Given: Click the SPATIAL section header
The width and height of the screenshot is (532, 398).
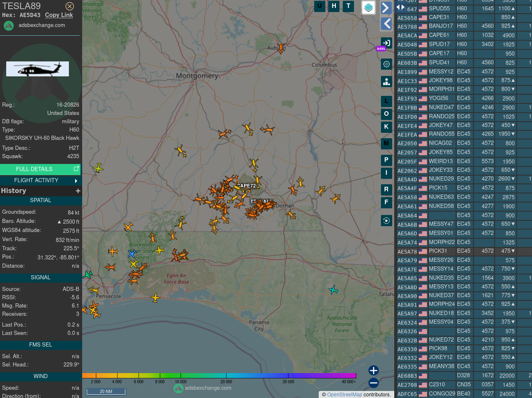Looking at the screenshot, I should (x=41, y=200).
